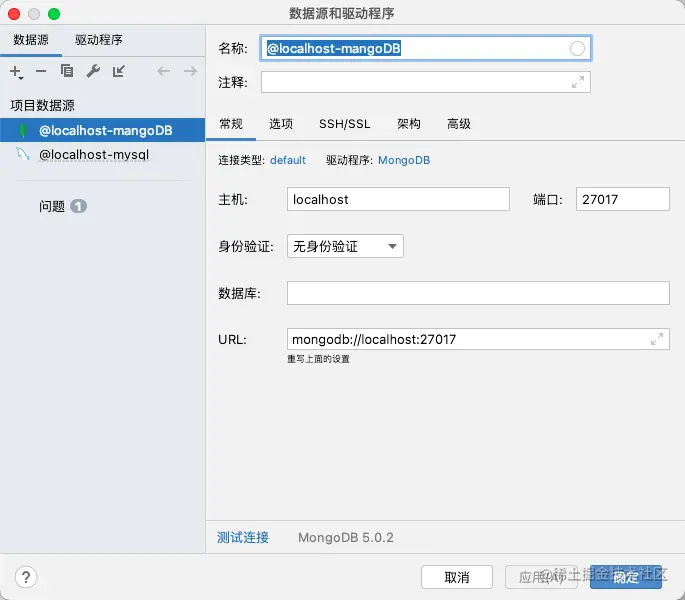Click the host field showing localhost

tap(398, 199)
